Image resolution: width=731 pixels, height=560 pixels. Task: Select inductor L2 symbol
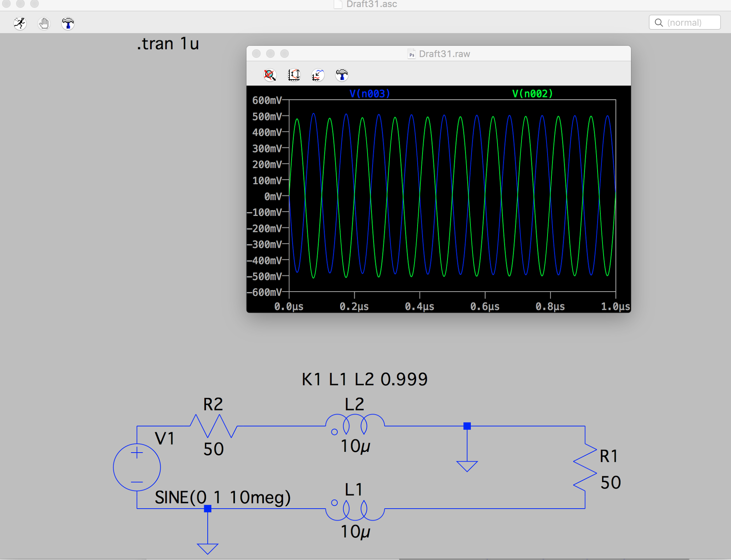click(355, 424)
